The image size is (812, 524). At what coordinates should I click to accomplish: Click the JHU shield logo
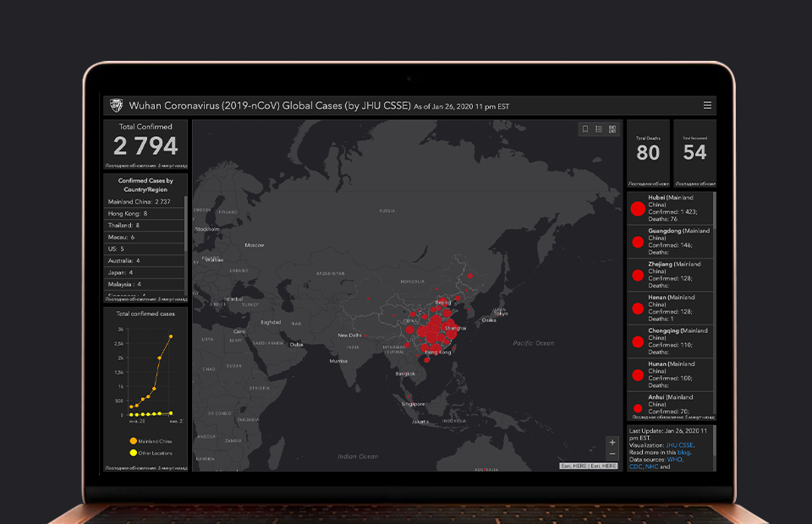pyautogui.click(x=116, y=106)
